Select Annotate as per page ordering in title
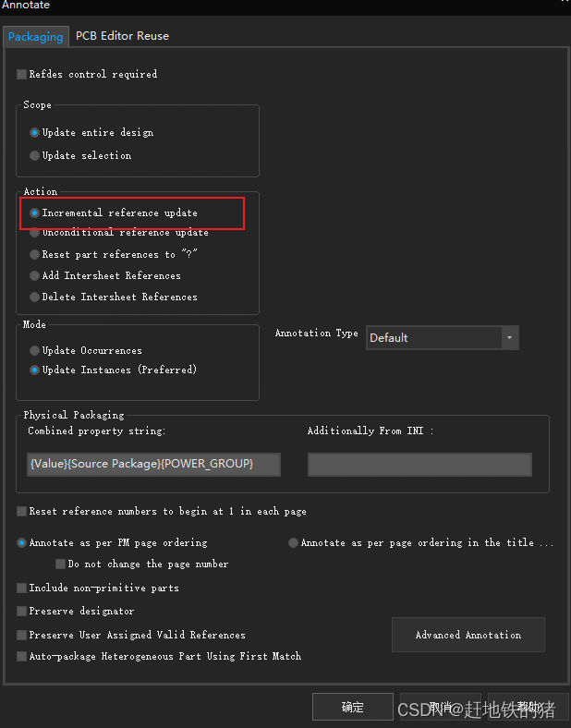Screen dimensions: 571x728 293,542
